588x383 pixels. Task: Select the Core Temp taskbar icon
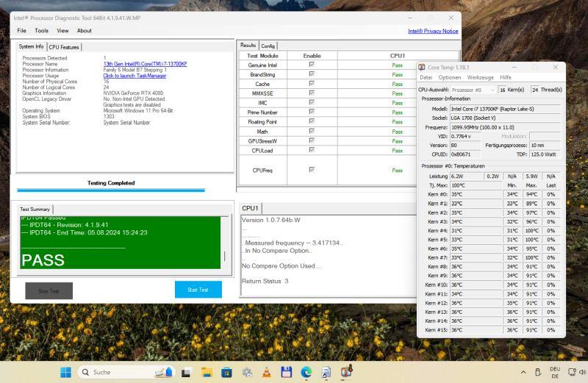pyautogui.click(x=346, y=371)
